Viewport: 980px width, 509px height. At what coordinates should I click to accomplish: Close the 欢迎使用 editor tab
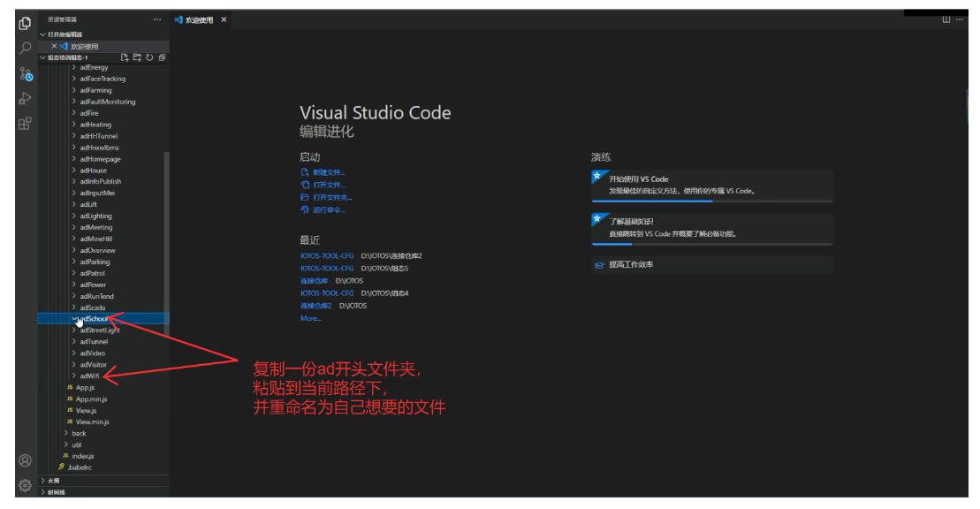pyautogui.click(x=224, y=19)
